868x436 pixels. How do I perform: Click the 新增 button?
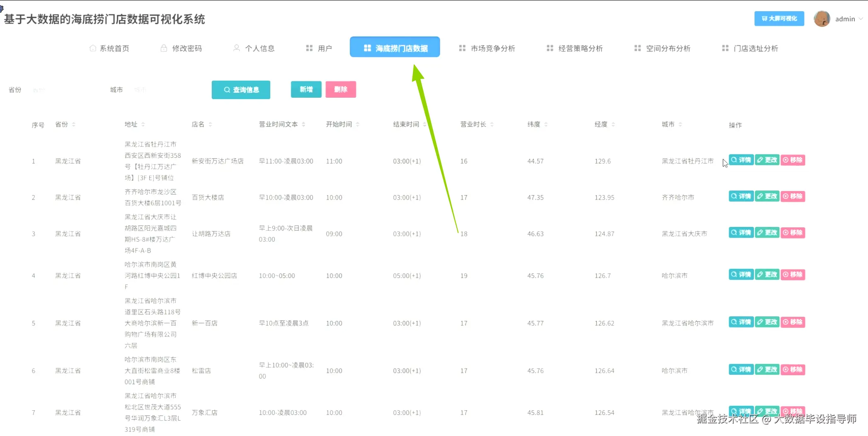306,89
